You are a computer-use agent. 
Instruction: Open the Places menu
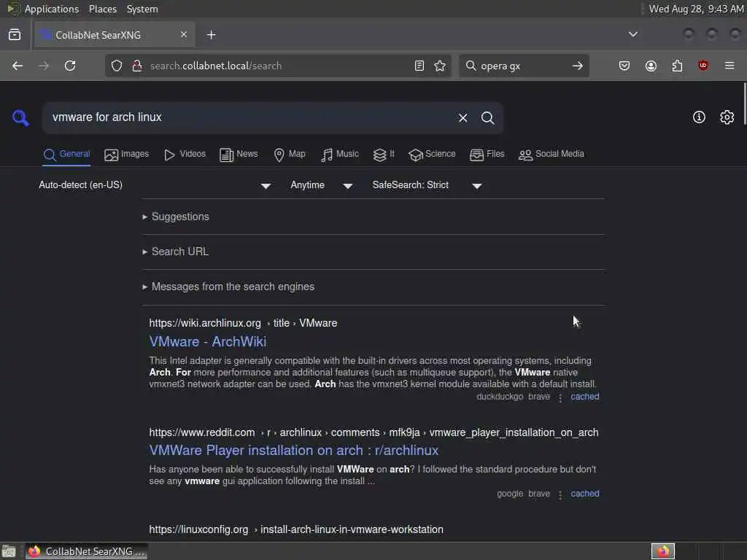point(102,9)
